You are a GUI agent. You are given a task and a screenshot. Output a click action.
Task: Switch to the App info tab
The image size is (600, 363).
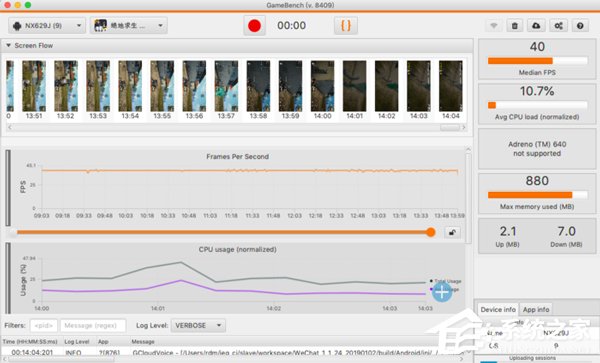pos(536,309)
